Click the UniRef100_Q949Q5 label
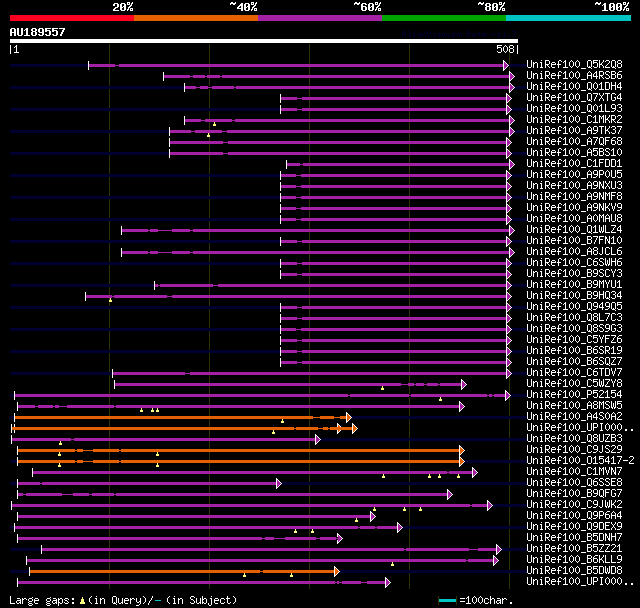The image size is (640, 608). [x=574, y=307]
